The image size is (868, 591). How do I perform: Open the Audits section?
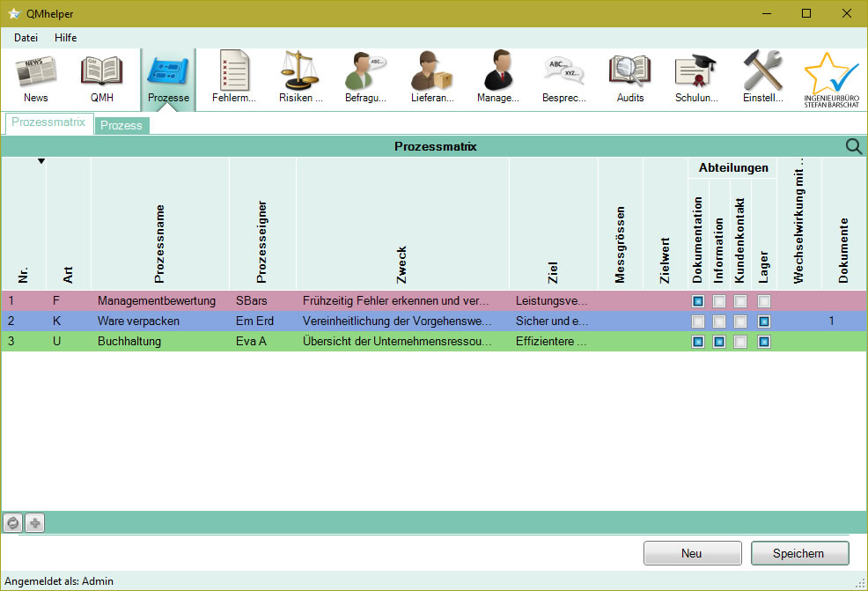point(629,78)
